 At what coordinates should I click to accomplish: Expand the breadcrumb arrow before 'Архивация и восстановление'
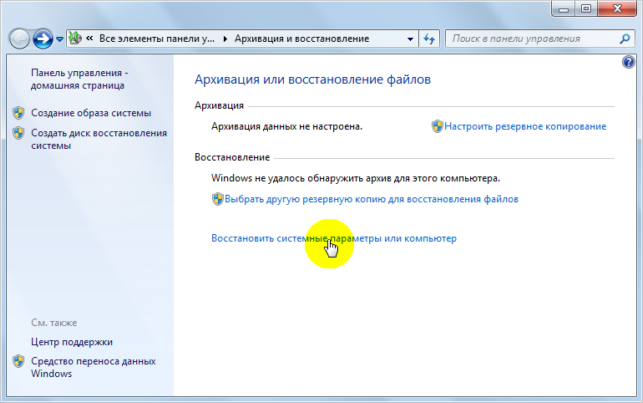(225, 39)
